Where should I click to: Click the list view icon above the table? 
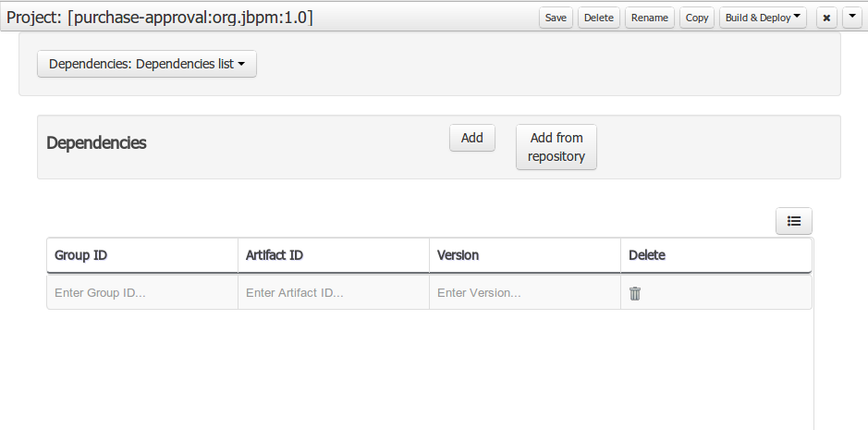click(x=793, y=221)
